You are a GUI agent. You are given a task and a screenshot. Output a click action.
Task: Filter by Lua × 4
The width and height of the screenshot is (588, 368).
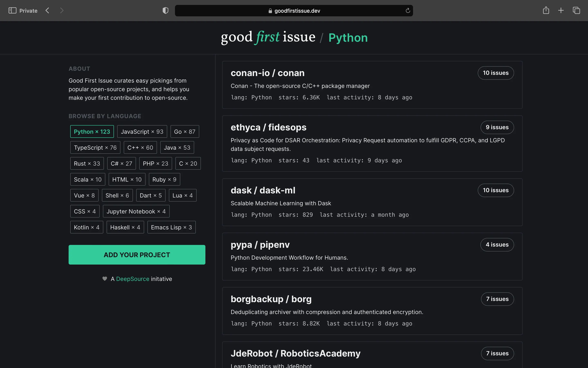[x=183, y=195]
